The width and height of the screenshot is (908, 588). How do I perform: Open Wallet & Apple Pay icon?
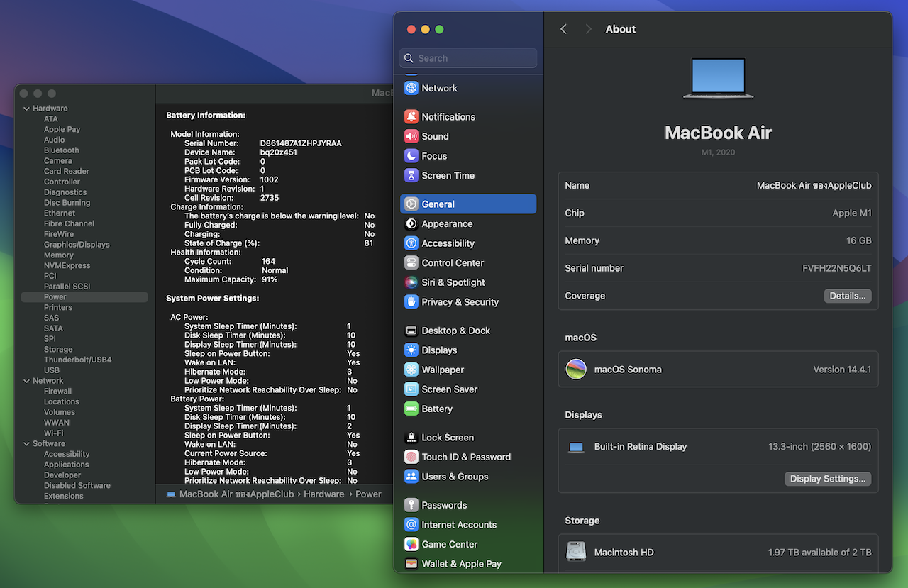coord(411,564)
